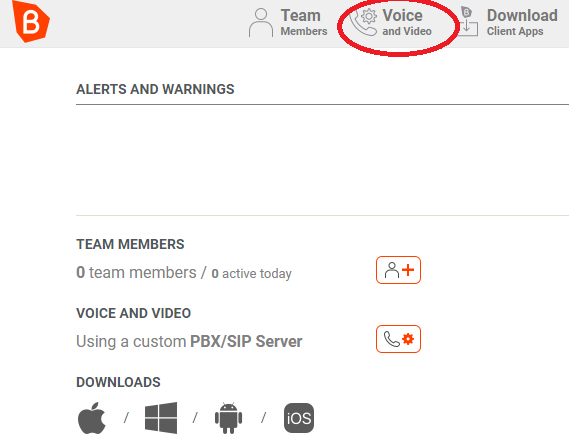Add a new team member button
The width and height of the screenshot is (569, 446).
pyautogui.click(x=398, y=270)
